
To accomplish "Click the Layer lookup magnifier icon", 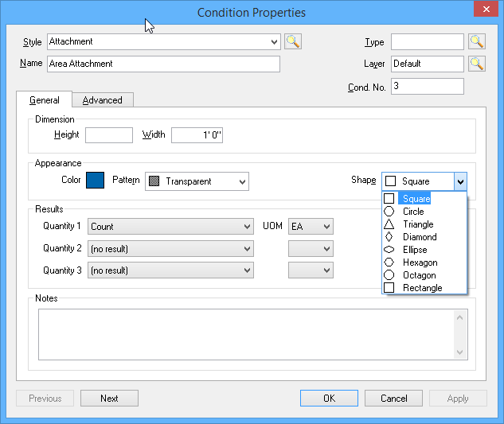I will click(477, 64).
